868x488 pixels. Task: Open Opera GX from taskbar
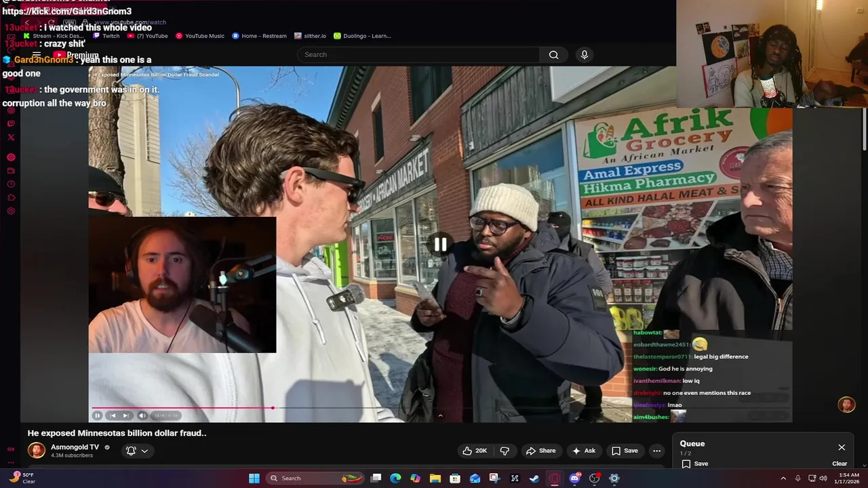555,479
